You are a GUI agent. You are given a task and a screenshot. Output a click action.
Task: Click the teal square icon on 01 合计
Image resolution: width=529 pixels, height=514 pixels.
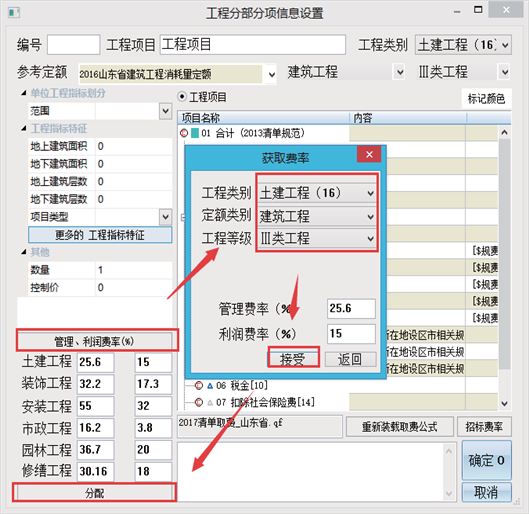[195, 133]
